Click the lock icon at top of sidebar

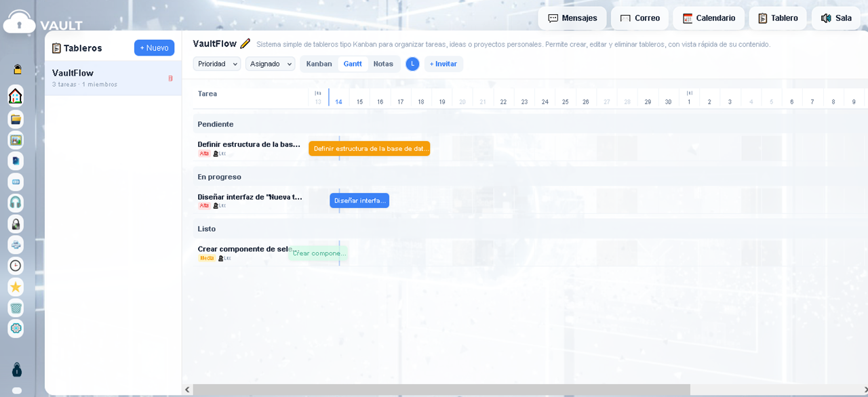point(17,69)
